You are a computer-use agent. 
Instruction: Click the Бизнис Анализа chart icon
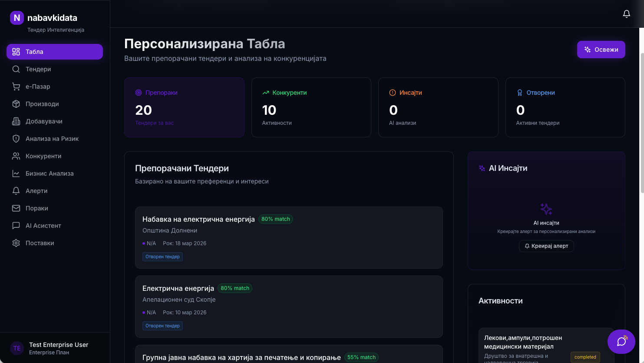click(16, 173)
